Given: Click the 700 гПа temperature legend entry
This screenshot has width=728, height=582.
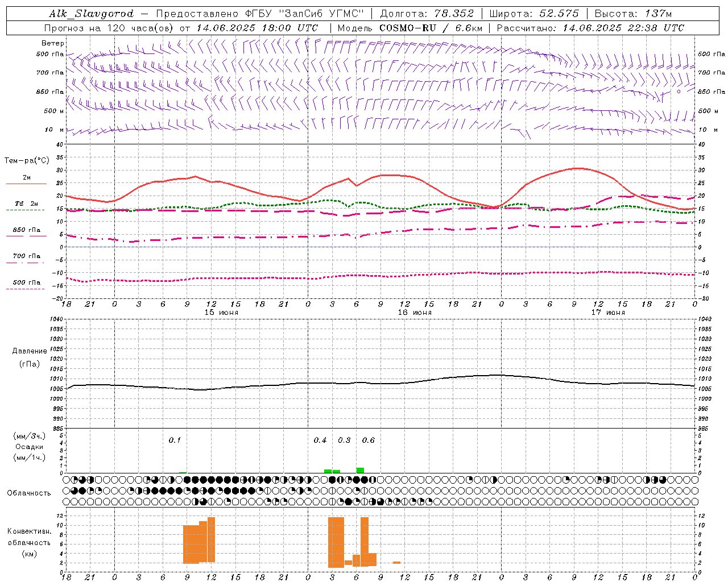Looking at the screenshot, I should pyautogui.click(x=27, y=256).
